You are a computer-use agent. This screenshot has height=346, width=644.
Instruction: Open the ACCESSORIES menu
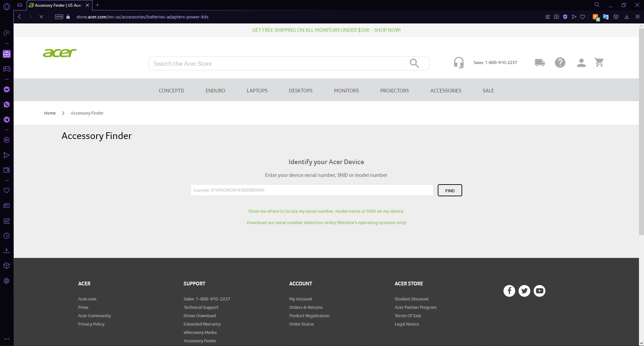tap(446, 91)
